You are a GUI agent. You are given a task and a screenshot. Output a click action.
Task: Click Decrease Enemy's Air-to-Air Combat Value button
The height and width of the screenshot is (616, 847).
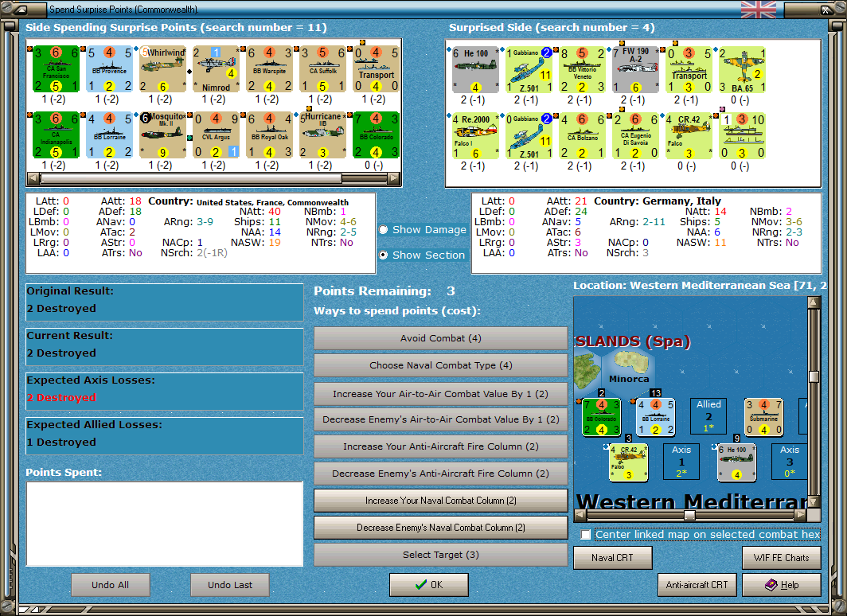pos(441,419)
